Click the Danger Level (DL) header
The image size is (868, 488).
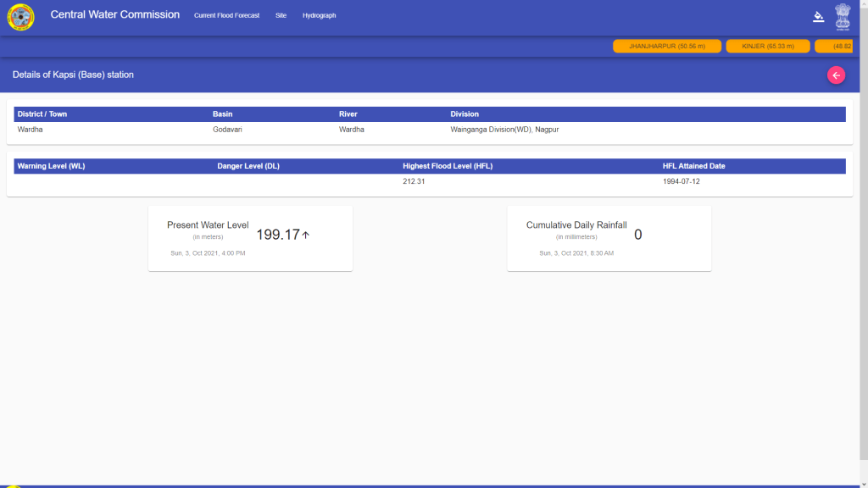click(248, 166)
